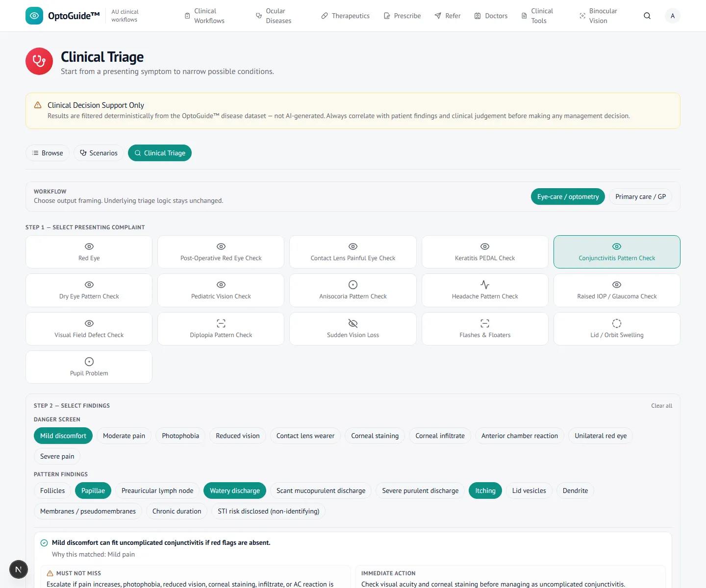This screenshot has width=706, height=588.
Task: Toggle Chronic duration finding
Action: click(x=176, y=511)
